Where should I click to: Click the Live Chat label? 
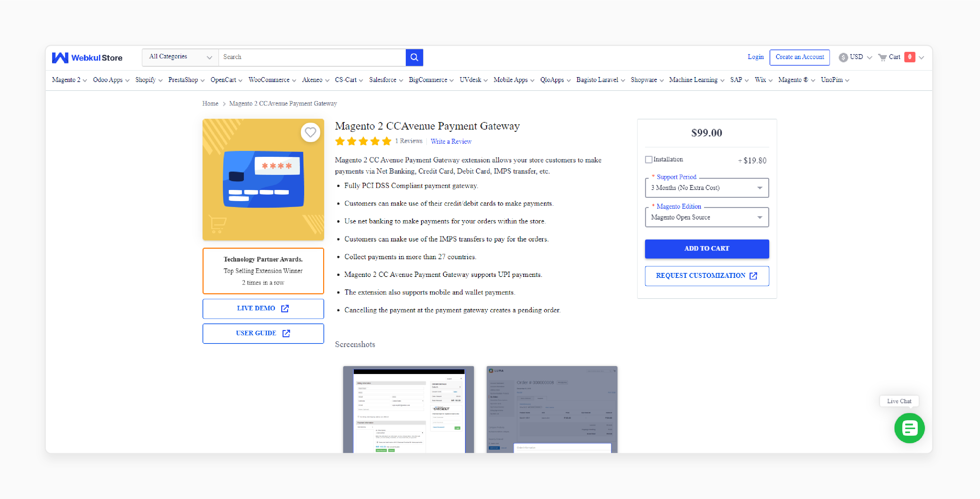click(x=899, y=401)
